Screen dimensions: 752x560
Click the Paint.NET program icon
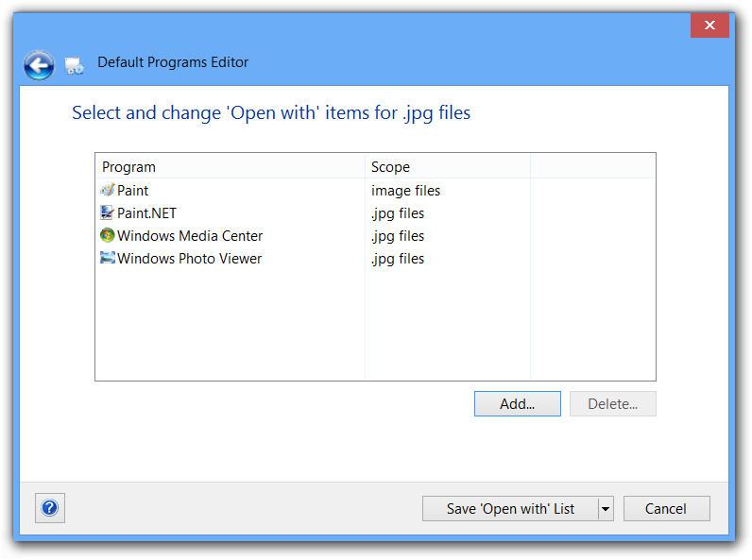pos(108,213)
